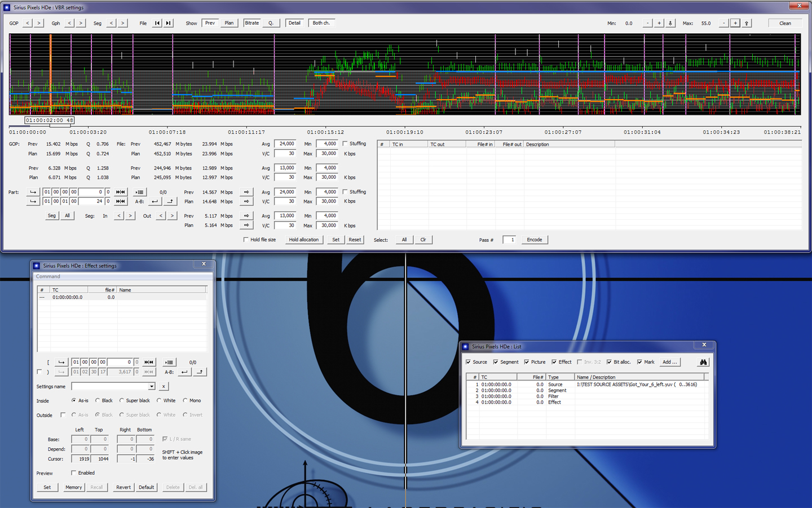812x508 pixels.
Task: Click the down-arrow button beside Min
Action: coord(670,23)
